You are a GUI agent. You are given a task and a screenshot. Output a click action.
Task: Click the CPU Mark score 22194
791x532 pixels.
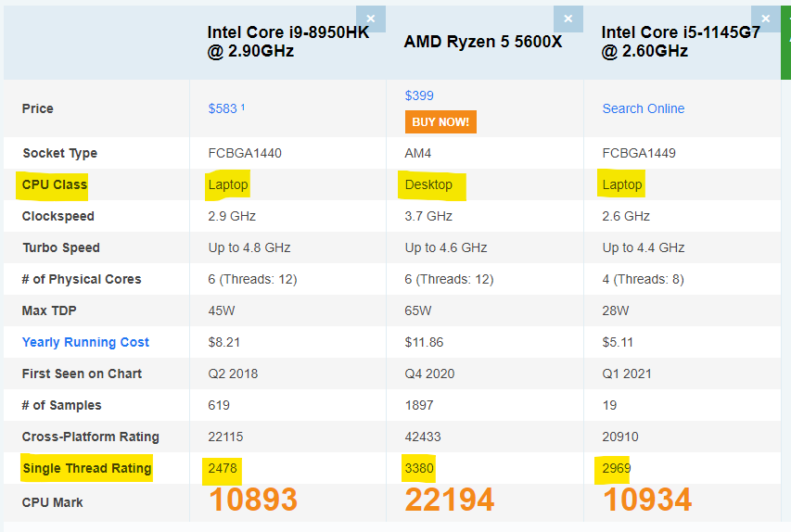click(449, 500)
